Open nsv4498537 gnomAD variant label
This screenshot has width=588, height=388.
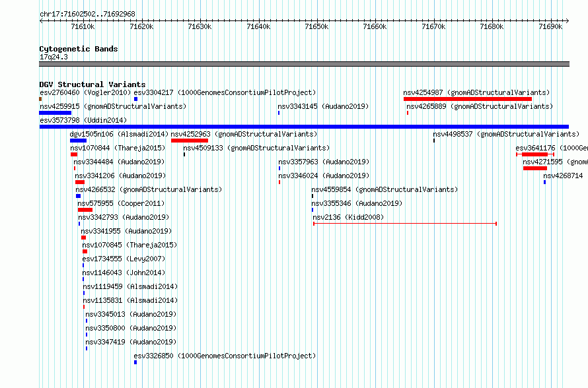point(506,134)
